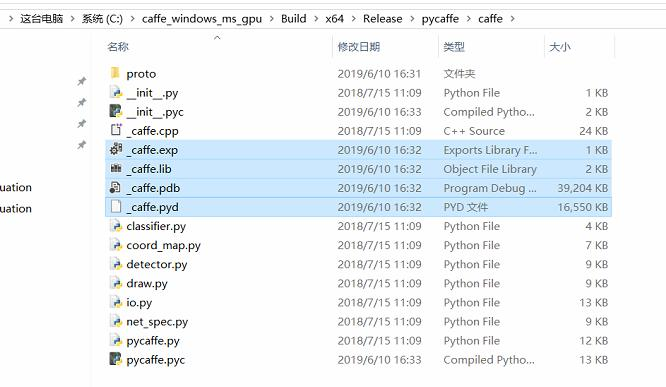Expand chevron before 这台电脑 breadcrumb

coord(11,19)
